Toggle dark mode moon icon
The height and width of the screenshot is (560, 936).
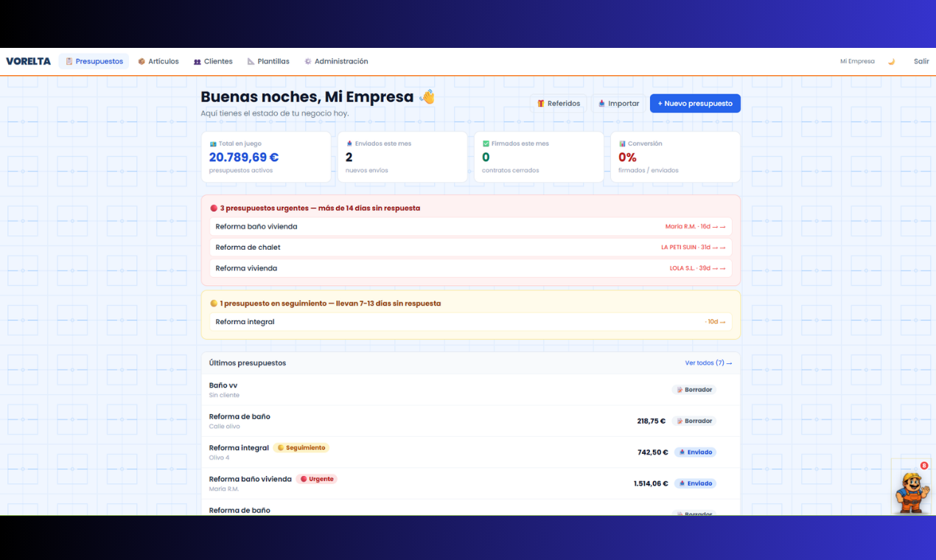[891, 62]
